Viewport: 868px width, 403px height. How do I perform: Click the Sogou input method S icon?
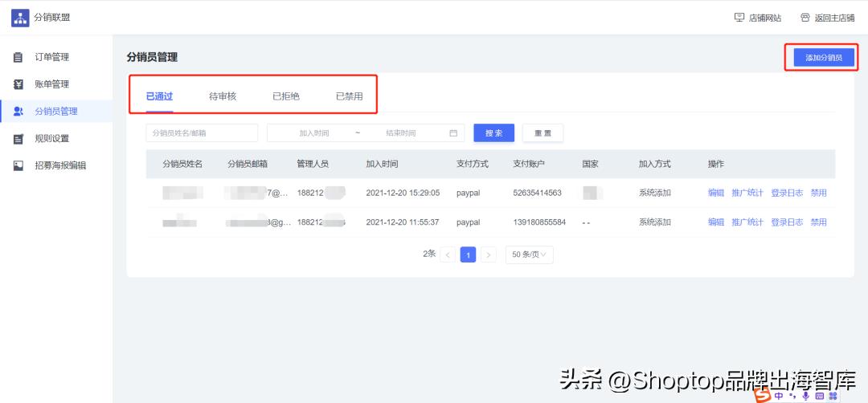coord(764,396)
